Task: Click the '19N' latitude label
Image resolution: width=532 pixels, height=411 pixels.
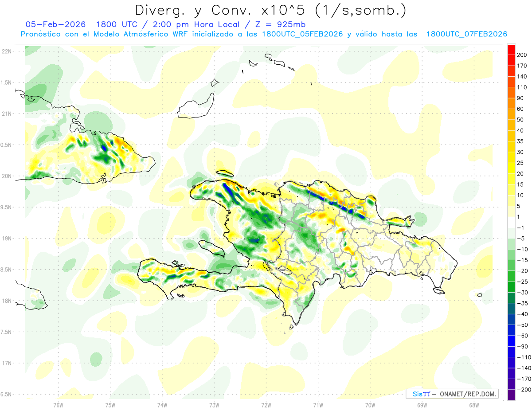Action: [x=7, y=239]
